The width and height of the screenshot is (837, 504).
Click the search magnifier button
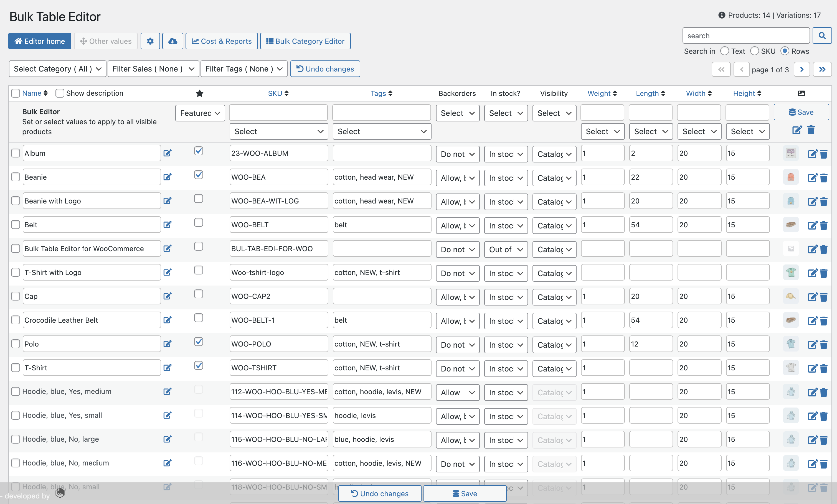[822, 35]
